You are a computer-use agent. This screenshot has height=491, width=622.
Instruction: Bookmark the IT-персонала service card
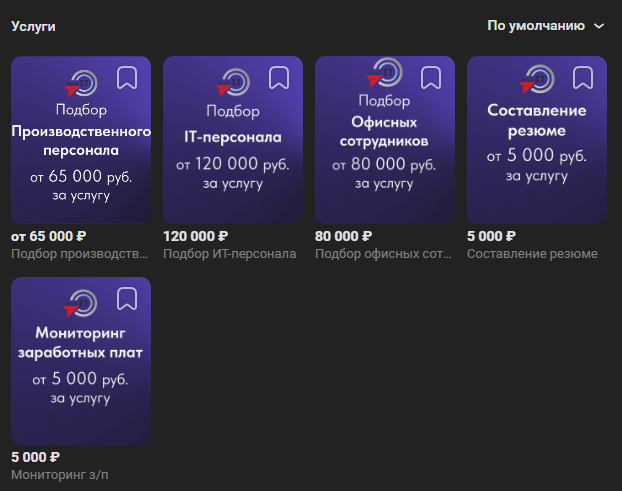click(279, 77)
